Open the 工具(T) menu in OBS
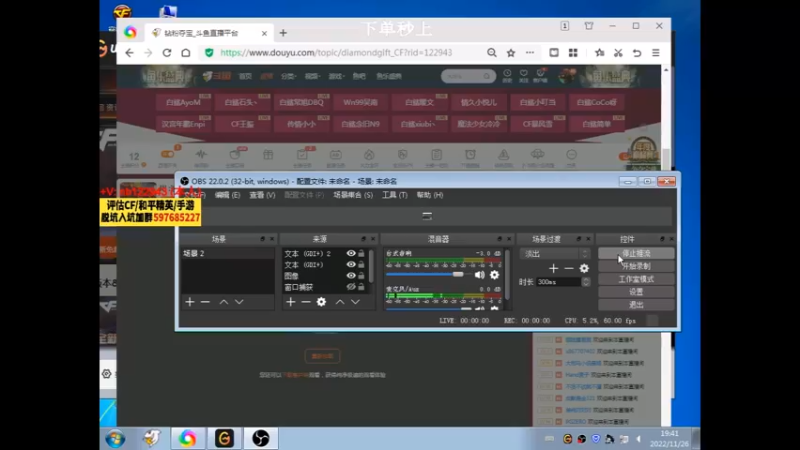 click(395, 195)
